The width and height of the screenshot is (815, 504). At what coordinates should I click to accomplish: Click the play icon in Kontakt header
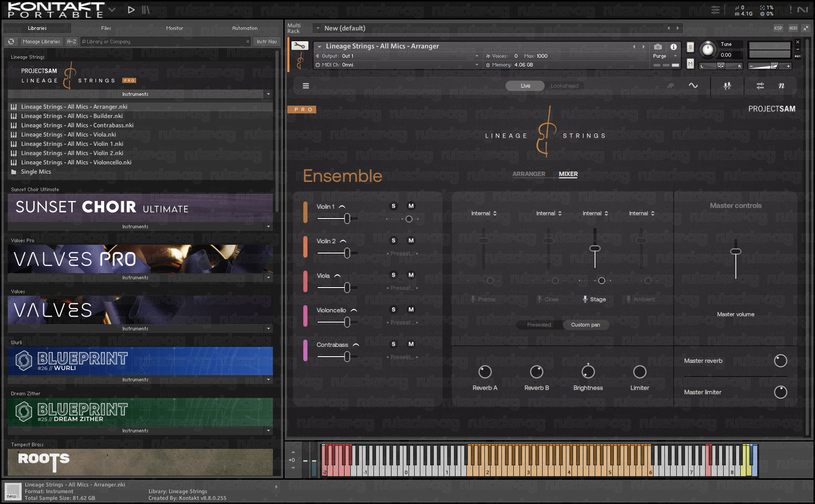click(131, 10)
